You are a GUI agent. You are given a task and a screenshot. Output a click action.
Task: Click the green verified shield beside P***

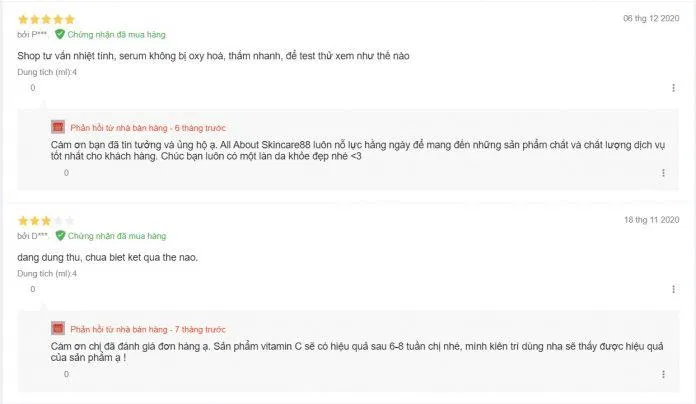[x=60, y=34]
